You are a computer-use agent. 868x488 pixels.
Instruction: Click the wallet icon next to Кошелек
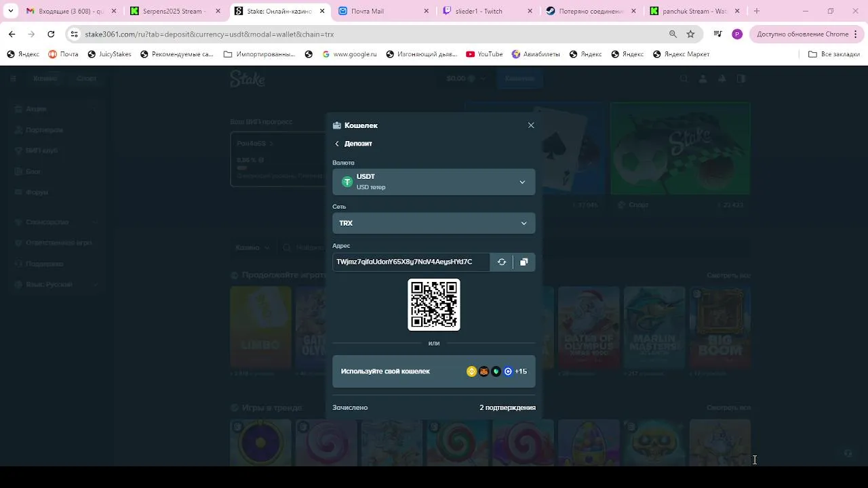[337, 125]
